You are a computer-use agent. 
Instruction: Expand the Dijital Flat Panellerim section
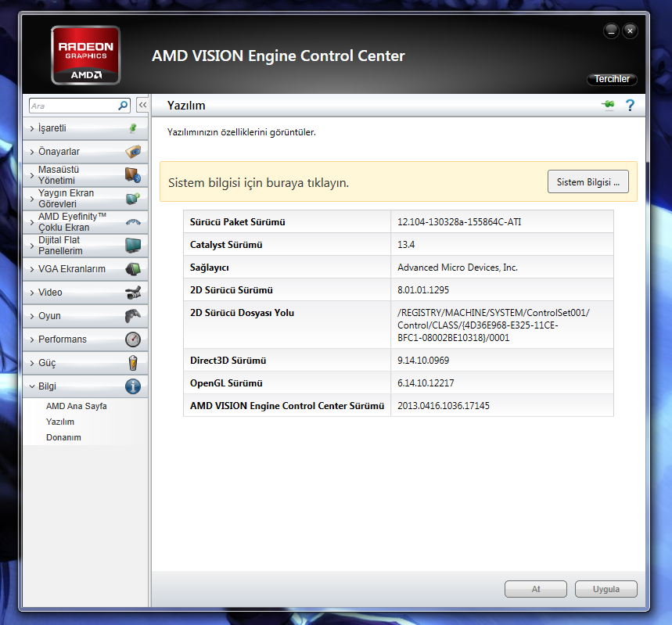[32, 246]
